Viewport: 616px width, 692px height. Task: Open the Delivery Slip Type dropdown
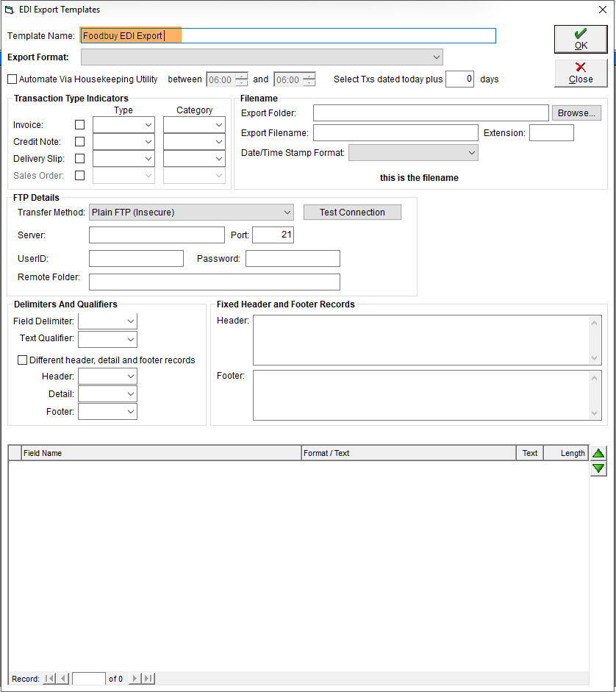(123, 158)
